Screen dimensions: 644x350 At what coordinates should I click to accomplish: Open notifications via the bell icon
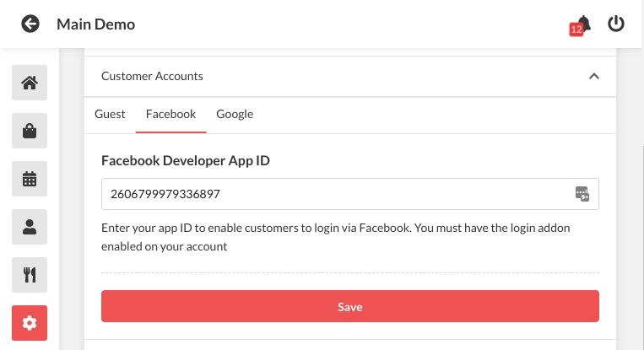(582, 24)
